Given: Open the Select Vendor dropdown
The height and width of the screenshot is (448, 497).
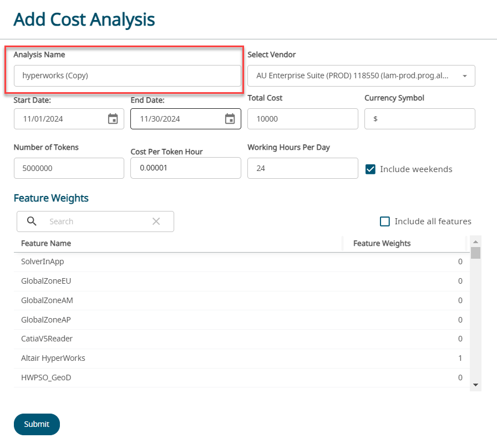Looking at the screenshot, I should click(464, 75).
